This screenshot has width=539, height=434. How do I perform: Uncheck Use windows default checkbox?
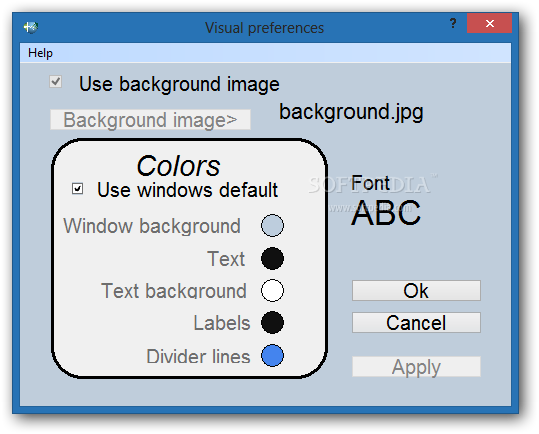77,189
